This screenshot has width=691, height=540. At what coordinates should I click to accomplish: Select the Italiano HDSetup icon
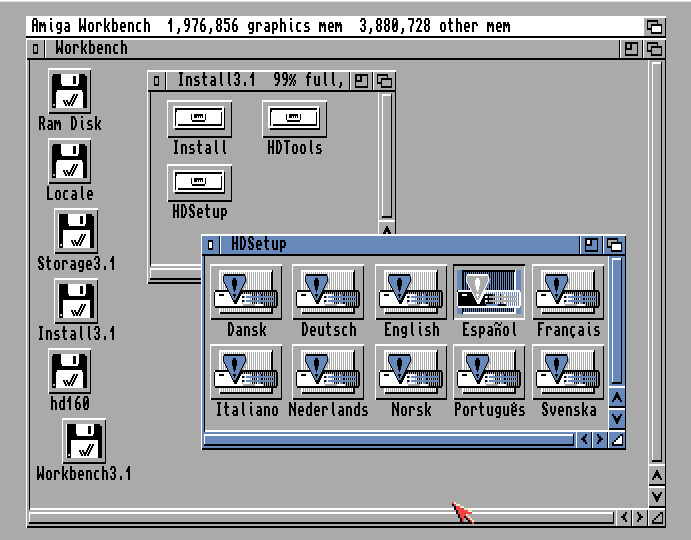247,372
